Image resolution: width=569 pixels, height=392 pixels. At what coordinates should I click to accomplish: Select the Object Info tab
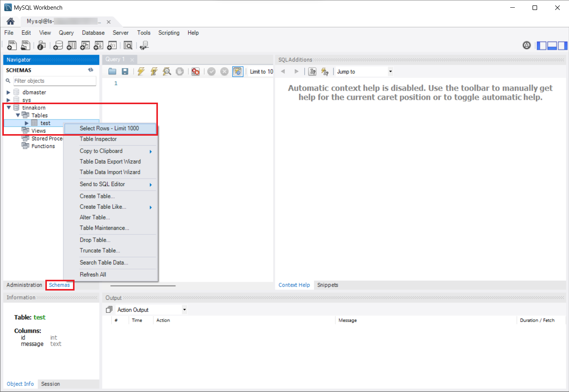point(20,384)
